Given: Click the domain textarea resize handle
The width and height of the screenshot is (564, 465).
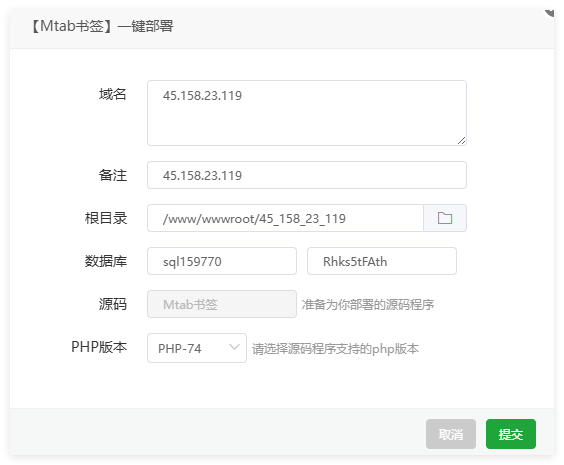Looking at the screenshot, I should click(x=461, y=141).
